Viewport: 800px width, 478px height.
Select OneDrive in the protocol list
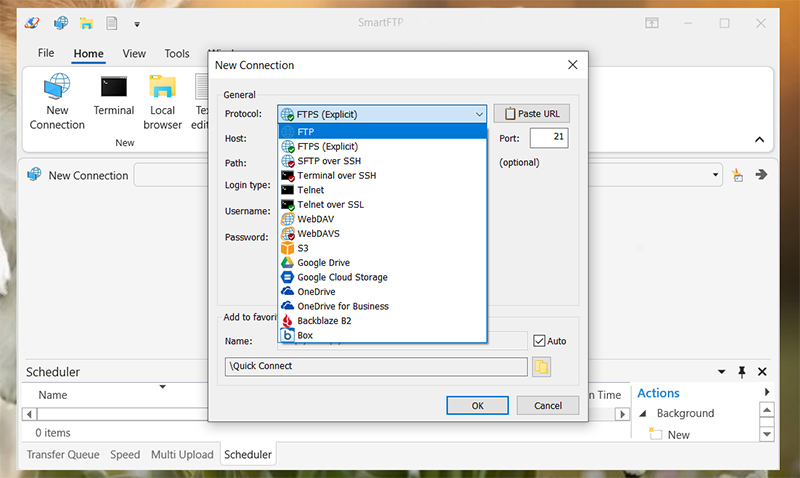[383, 292]
